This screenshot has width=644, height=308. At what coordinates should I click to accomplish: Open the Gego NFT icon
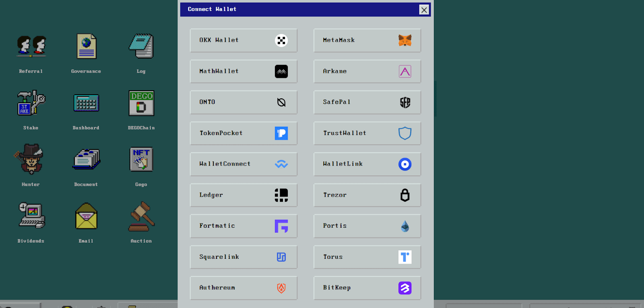pyautogui.click(x=141, y=159)
